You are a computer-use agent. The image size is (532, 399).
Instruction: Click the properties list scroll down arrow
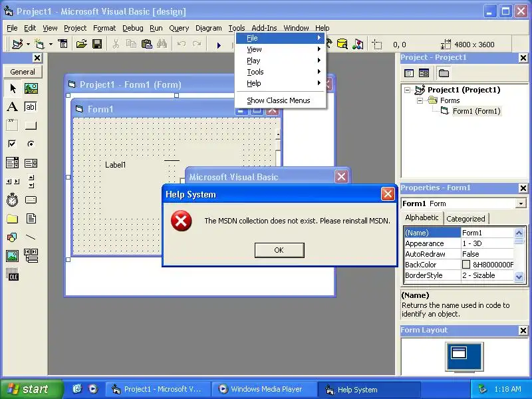tap(519, 277)
